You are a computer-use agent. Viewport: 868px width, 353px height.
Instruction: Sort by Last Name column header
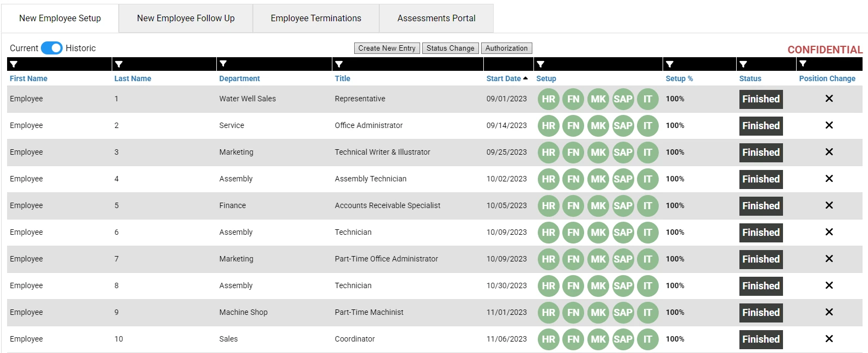pyautogui.click(x=133, y=78)
